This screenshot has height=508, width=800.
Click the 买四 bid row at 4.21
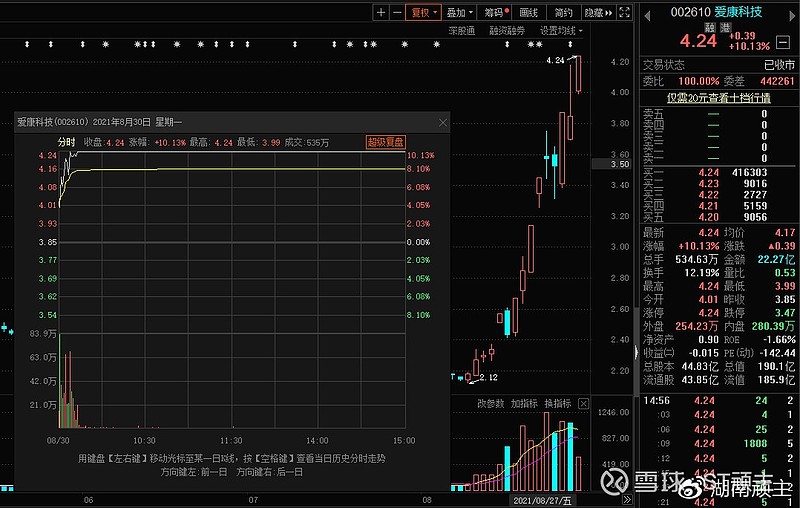[x=718, y=206]
